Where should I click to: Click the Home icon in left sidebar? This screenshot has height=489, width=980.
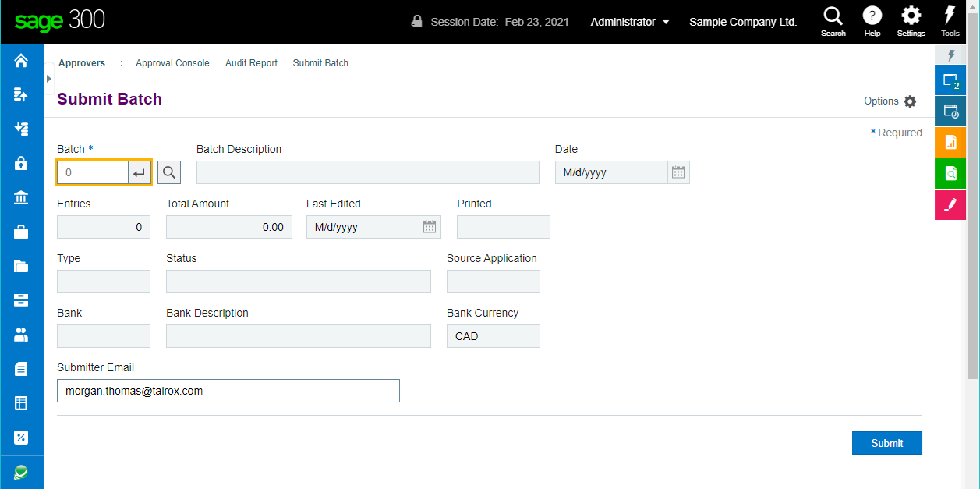pyautogui.click(x=21, y=61)
